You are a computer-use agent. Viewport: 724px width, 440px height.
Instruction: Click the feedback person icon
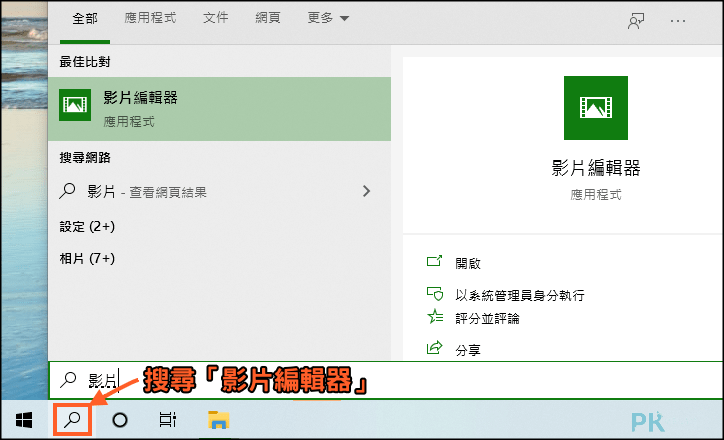tap(636, 20)
